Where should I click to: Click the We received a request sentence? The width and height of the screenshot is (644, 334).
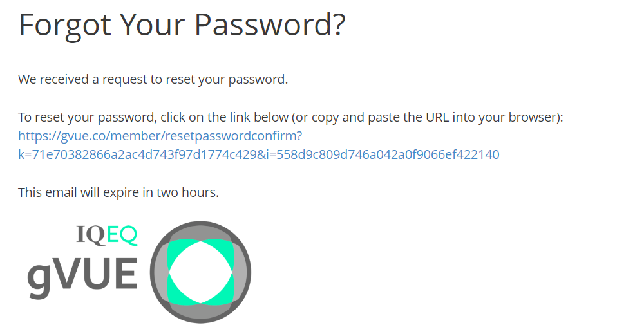point(153,79)
